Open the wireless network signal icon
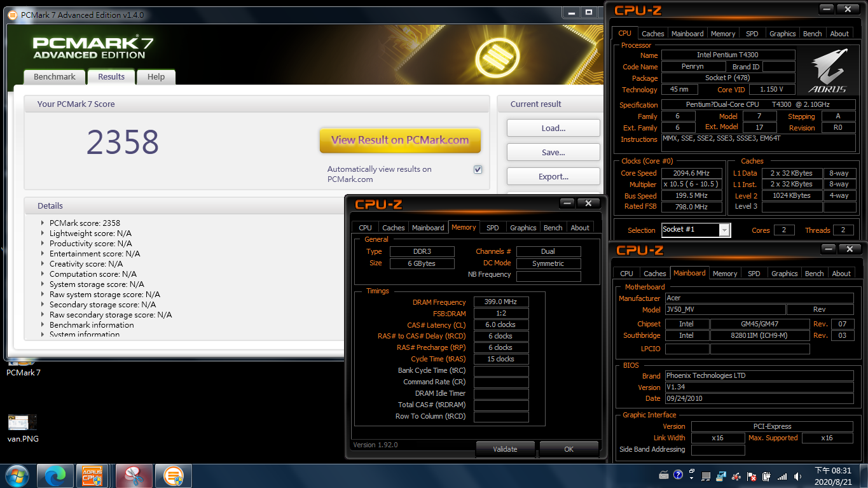The image size is (868, 488). pyautogui.click(x=782, y=476)
